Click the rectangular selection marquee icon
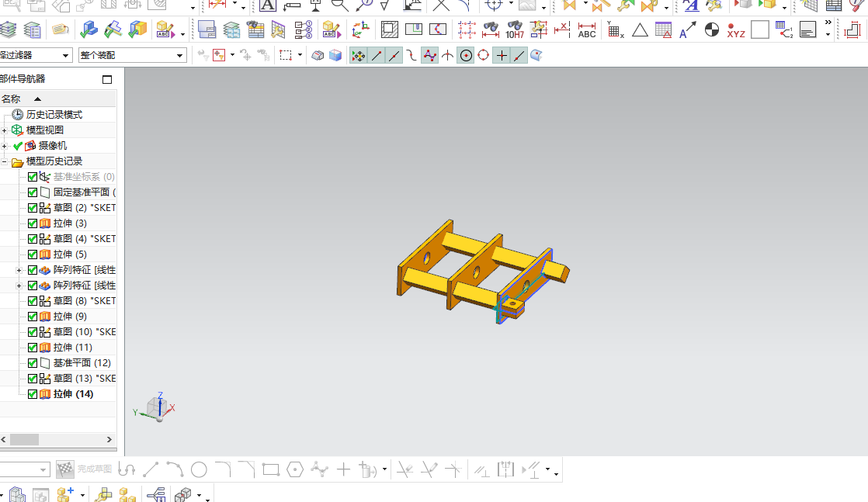 (286, 55)
